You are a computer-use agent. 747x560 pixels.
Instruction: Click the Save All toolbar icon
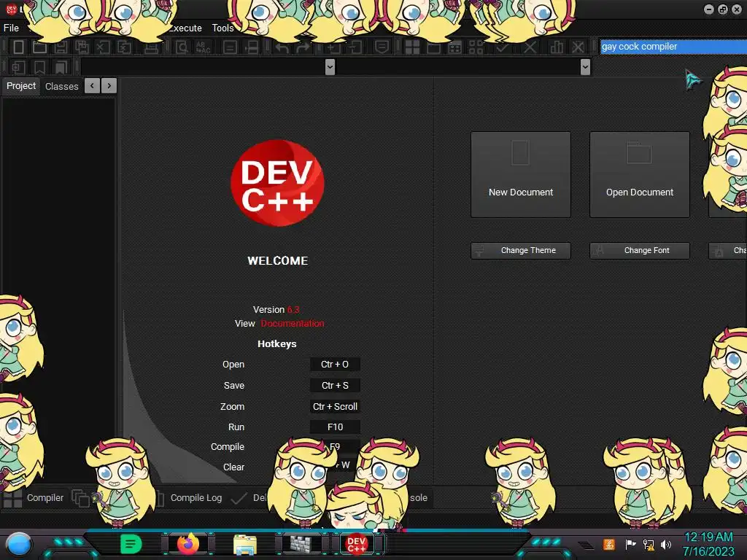[x=82, y=47]
